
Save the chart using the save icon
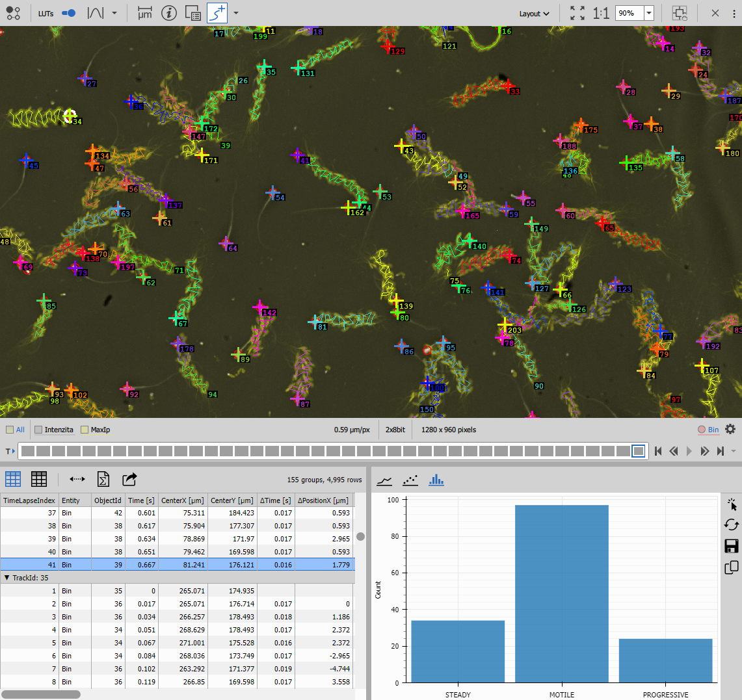click(731, 547)
